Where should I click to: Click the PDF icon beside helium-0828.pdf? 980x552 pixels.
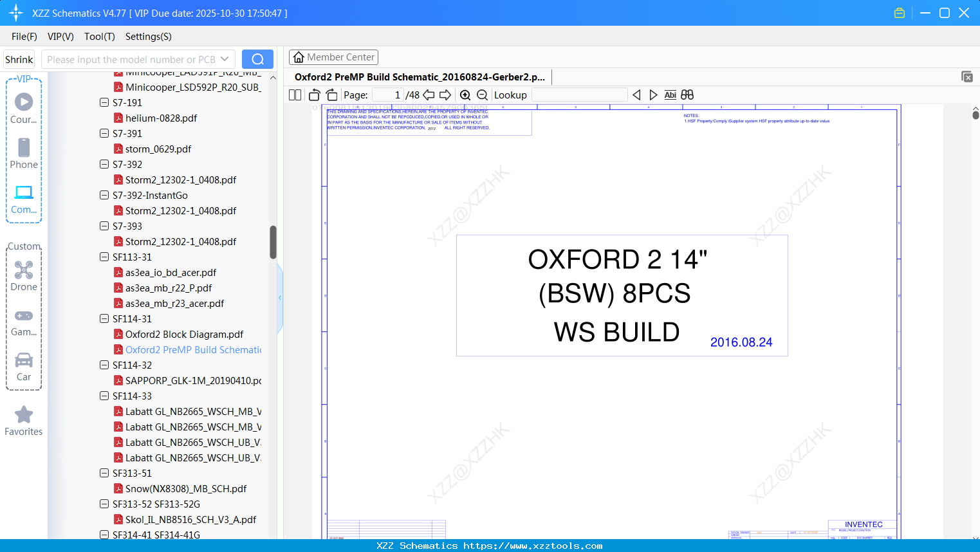(x=118, y=118)
